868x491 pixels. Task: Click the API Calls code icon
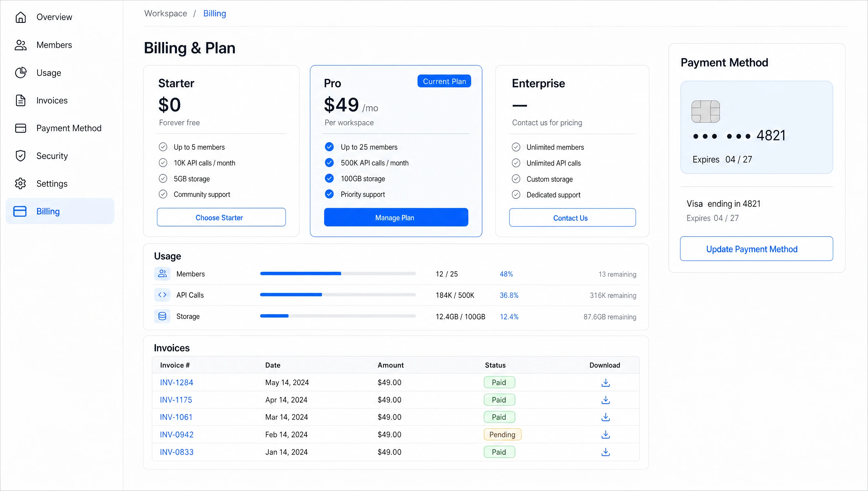[162, 295]
